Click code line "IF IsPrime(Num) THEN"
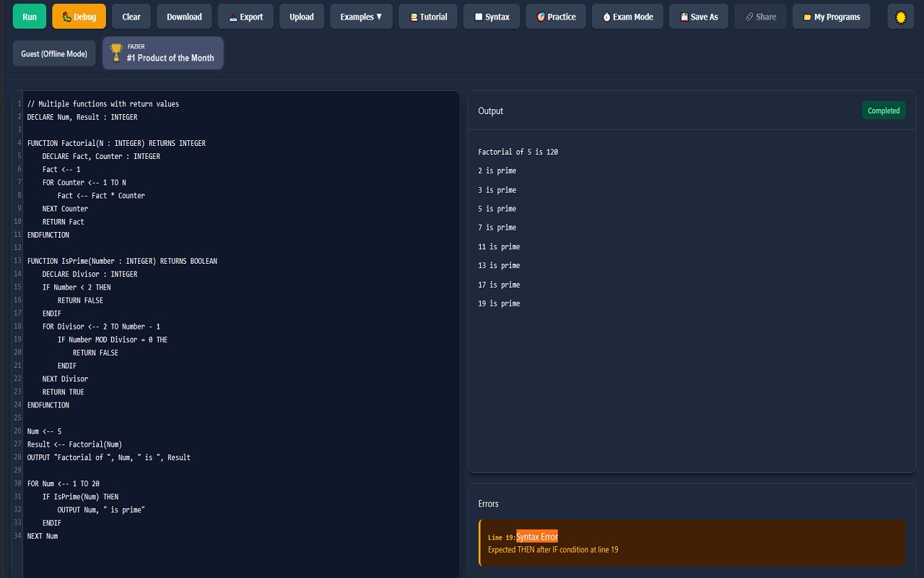The width and height of the screenshot is (924, 578). click(x=80, y=497)
